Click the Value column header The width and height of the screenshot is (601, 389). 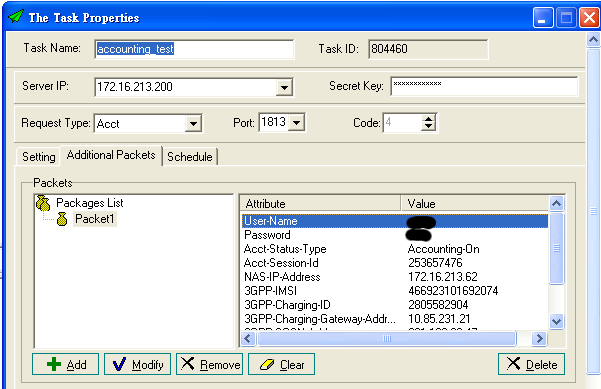tap(475, 204)
